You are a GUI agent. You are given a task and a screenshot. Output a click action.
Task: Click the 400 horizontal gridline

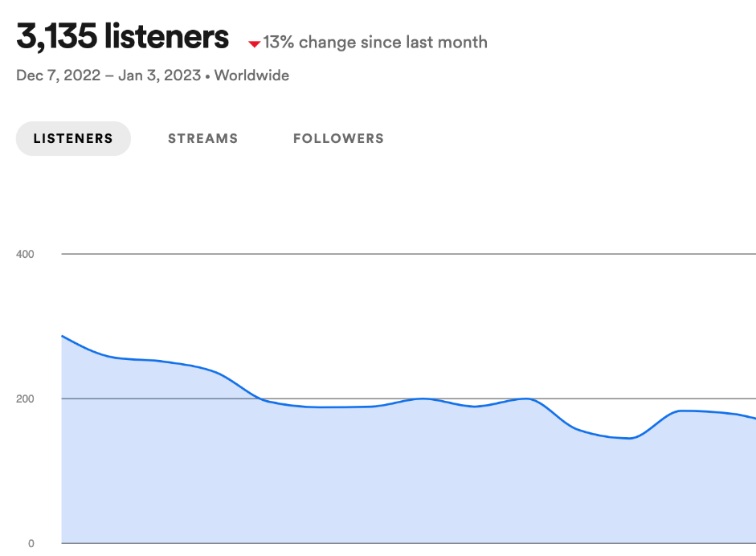tap(402, 254)
